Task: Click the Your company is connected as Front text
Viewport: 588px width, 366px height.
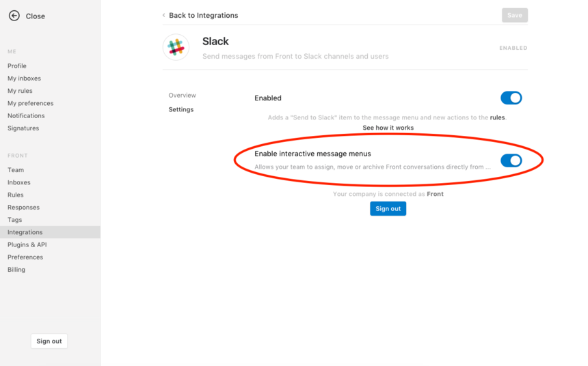Action: click(x=388, y=194)
